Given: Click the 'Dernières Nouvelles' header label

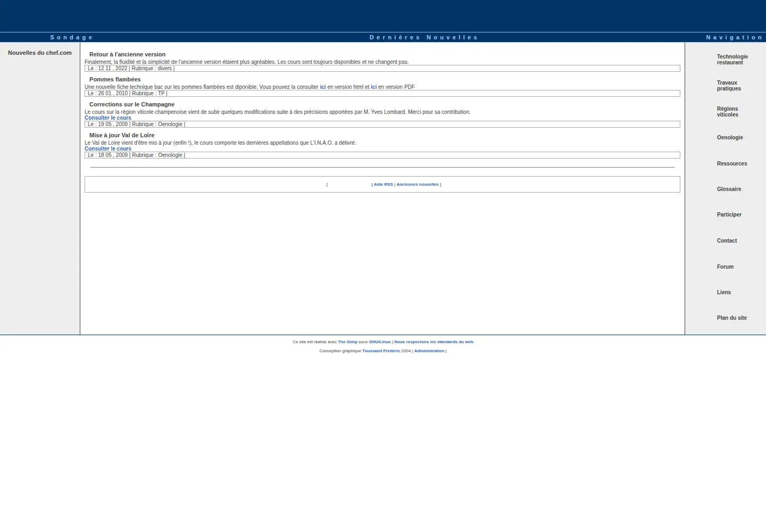Looking at the screenshot, I should coord(423,38).
